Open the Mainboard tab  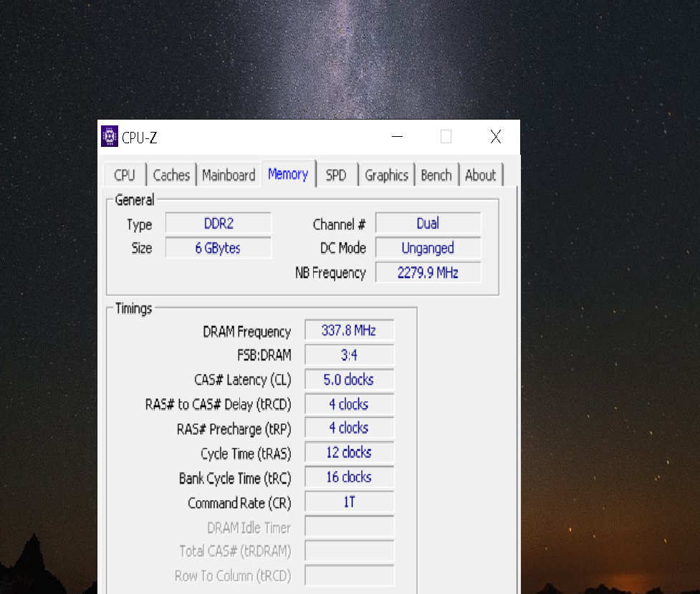[229, 175]
